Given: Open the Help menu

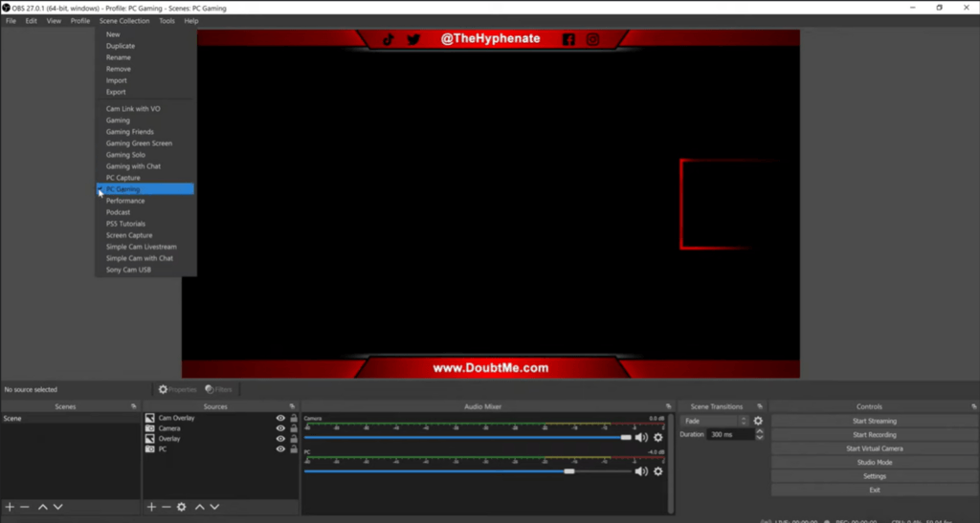Looking at the screenshot, I should click(x=191, y=21).
